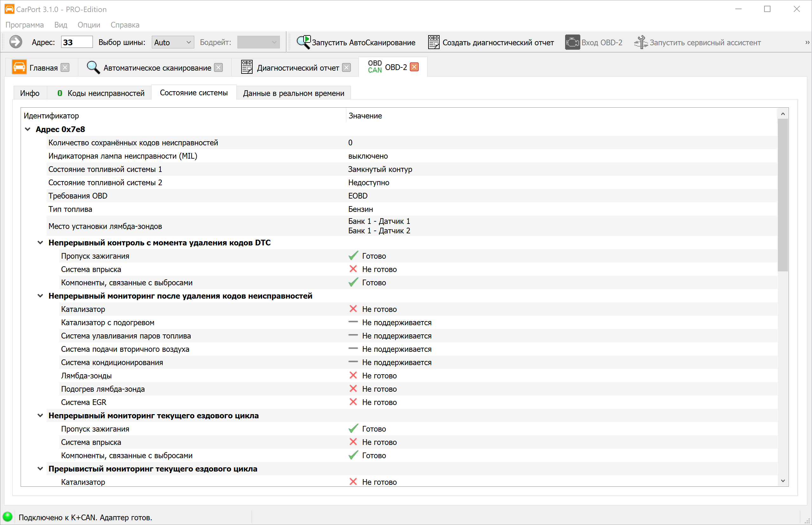Click the toolbar overflow chevron
This screenshot has height=525, width=812.
807,42
